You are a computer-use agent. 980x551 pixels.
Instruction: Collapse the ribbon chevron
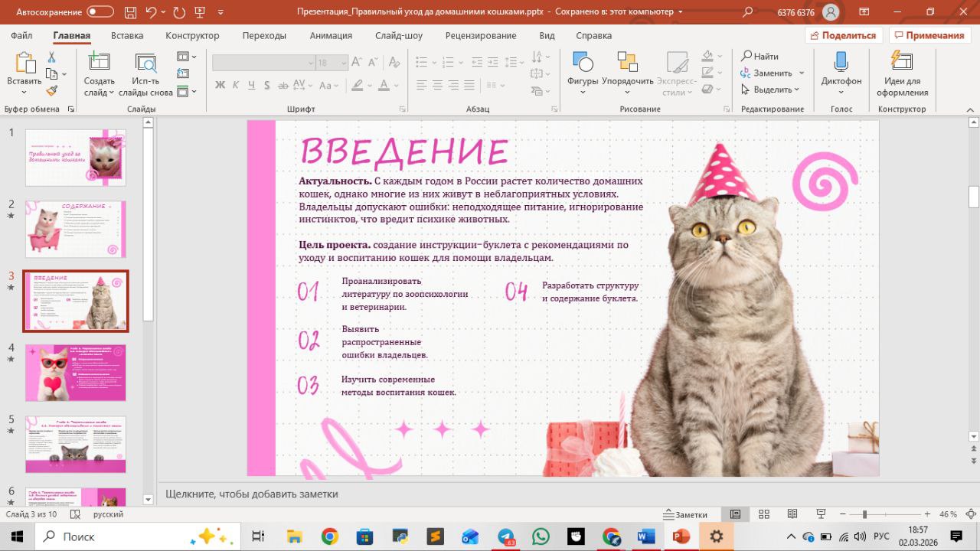click(x=970, y=109)
